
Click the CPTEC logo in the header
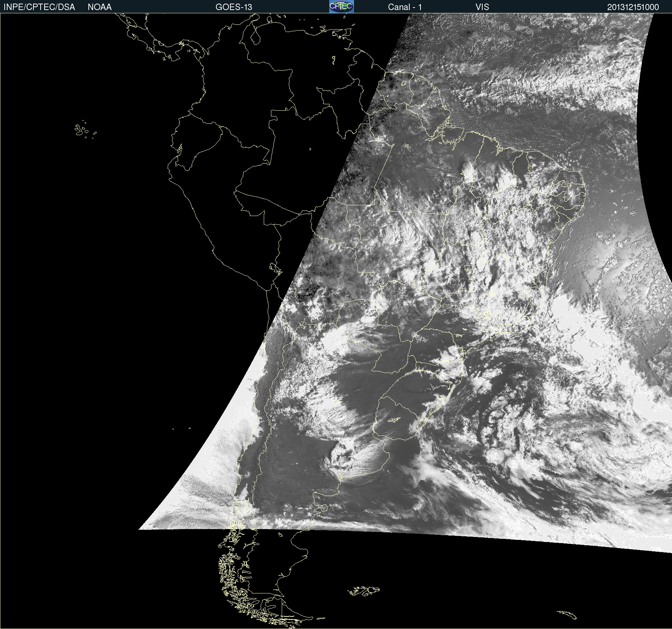click(341, 6)
